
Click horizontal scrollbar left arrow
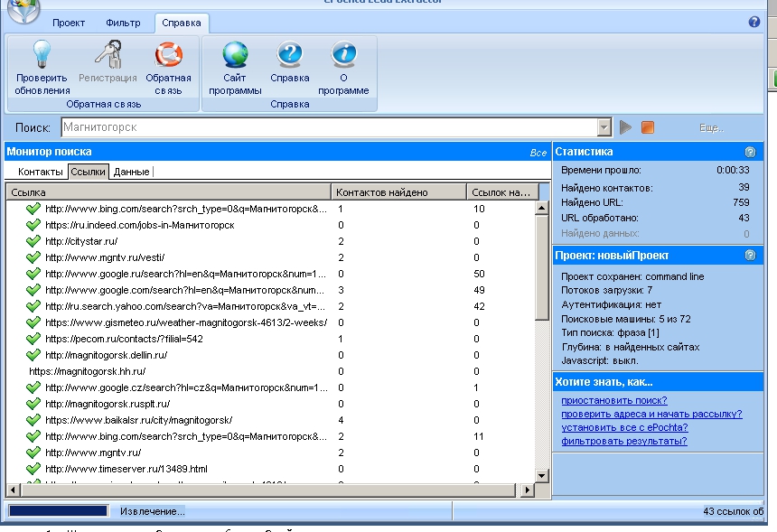[x=13, y=490]
